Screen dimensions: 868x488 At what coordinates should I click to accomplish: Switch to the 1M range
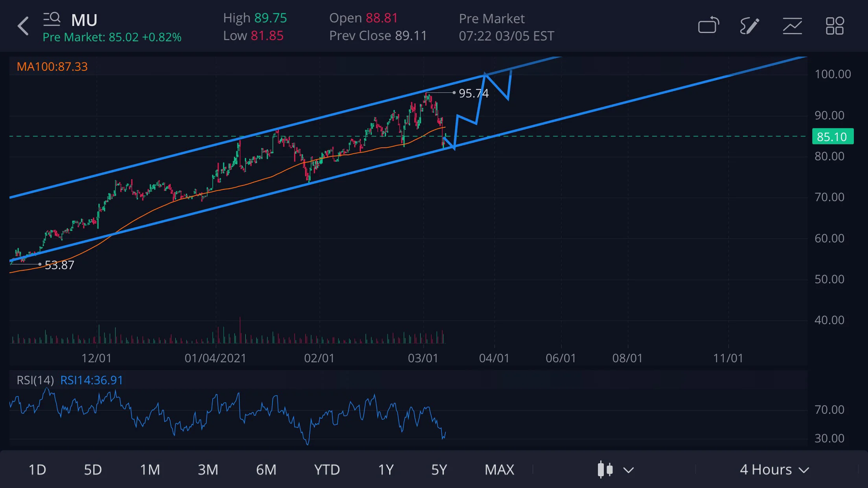[150, 470]
